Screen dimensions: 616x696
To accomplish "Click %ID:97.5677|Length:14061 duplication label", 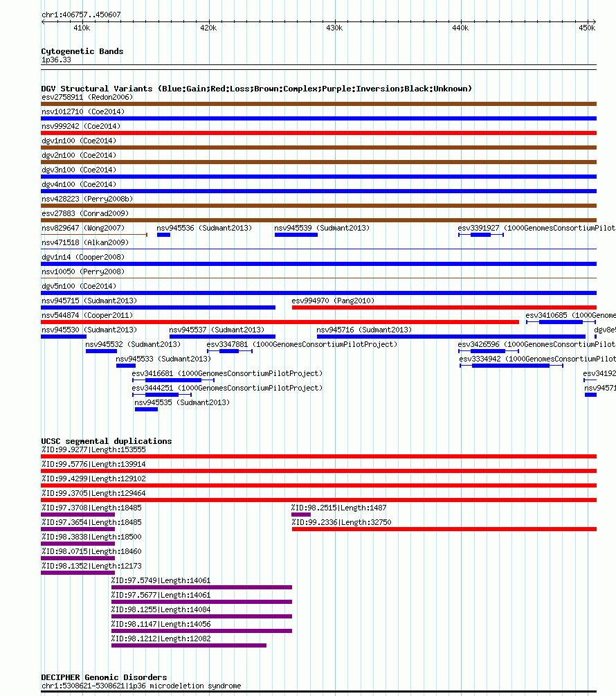I will (x=161, y=596).
